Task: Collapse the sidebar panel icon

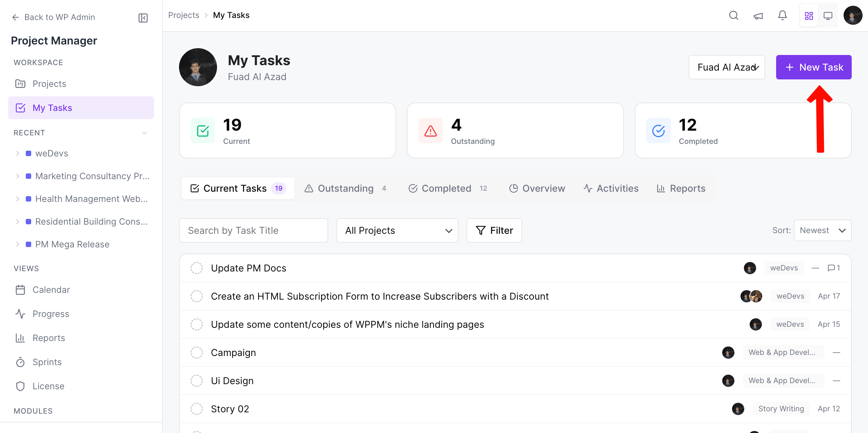Action: click(x=143, y=18)
